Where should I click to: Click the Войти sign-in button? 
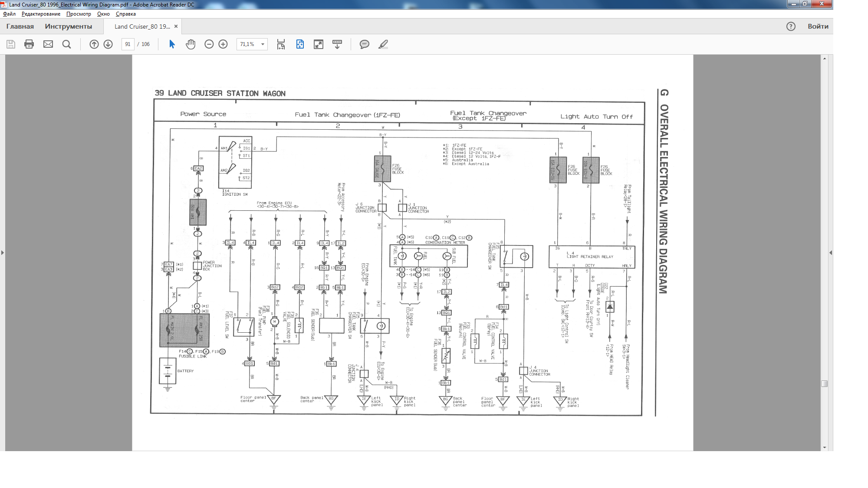(x=818, y=26)
